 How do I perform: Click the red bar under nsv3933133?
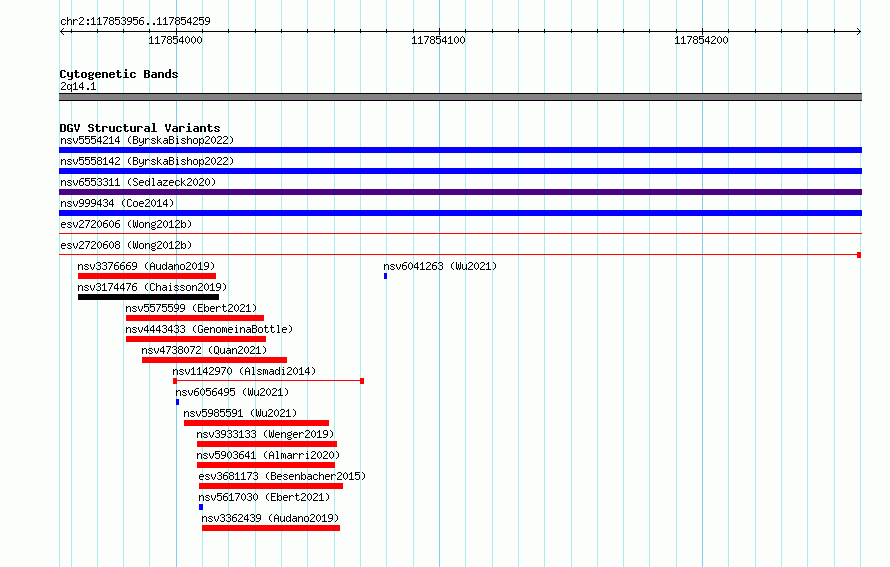pyautogui.click(x=267, y=444)
